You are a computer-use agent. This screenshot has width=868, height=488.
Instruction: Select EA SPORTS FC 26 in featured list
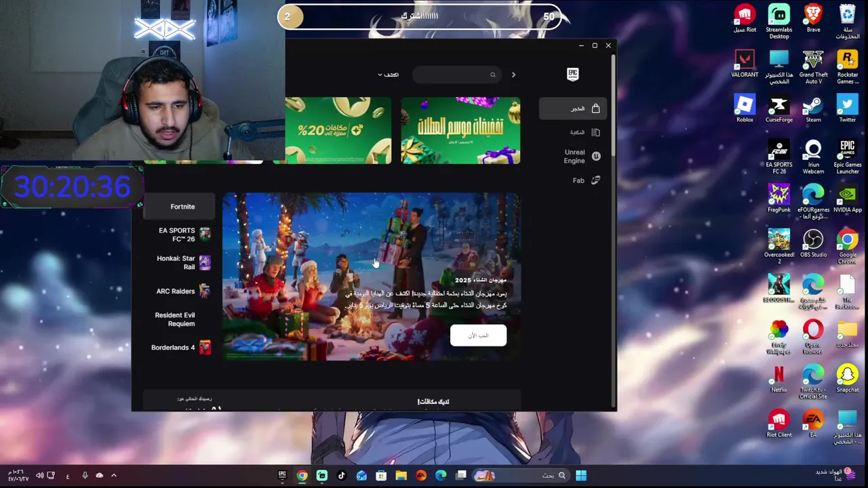coord(179,235)
